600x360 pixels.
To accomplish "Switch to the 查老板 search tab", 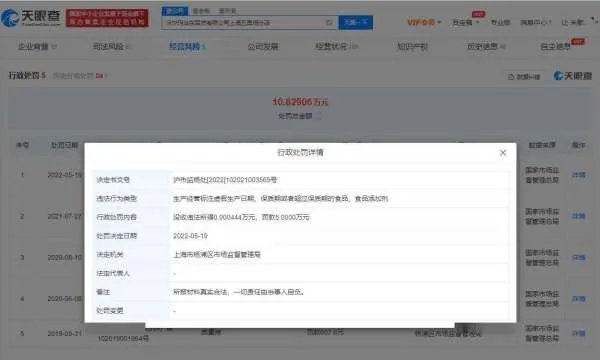I will click(201, 11).
